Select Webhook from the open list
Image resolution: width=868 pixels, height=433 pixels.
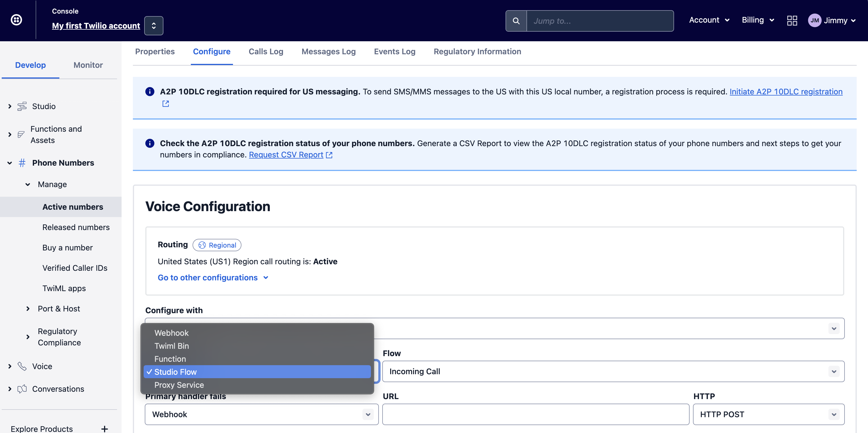171,333
